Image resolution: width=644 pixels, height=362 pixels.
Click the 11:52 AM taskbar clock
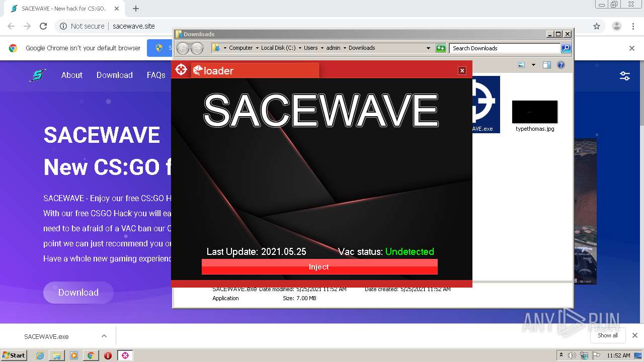point(618,355)
